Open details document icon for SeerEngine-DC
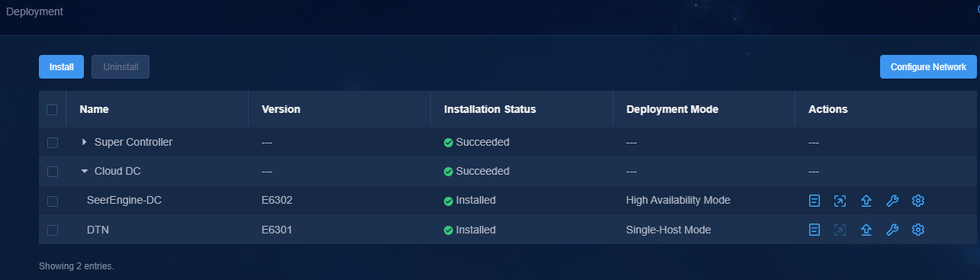The image size is (980, 280). [x=815, y=201]
